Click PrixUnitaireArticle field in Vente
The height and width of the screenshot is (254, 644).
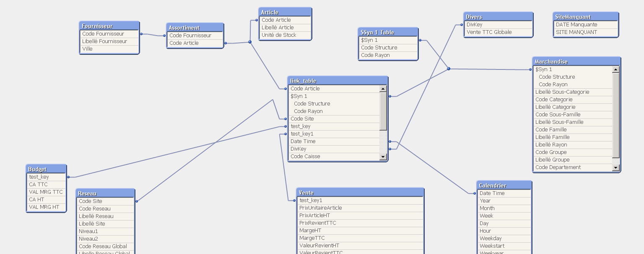point(360,208)
